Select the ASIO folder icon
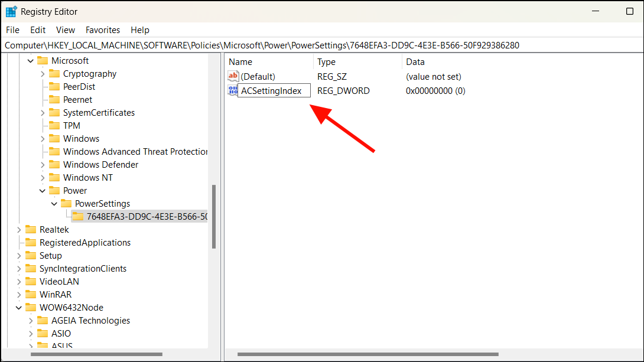 pos(43,334)
